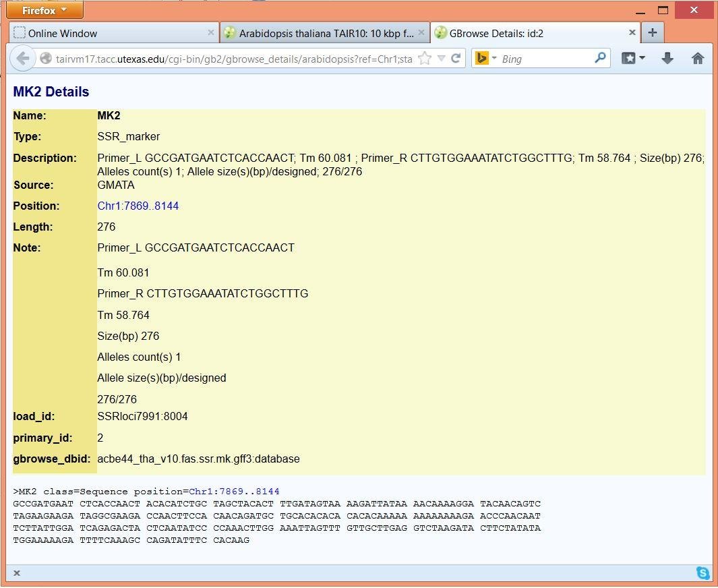The height and width of the screenshot is (588, 718).
Task: Select the Tm 60.081 note line
Action: (x=123, y=273)
